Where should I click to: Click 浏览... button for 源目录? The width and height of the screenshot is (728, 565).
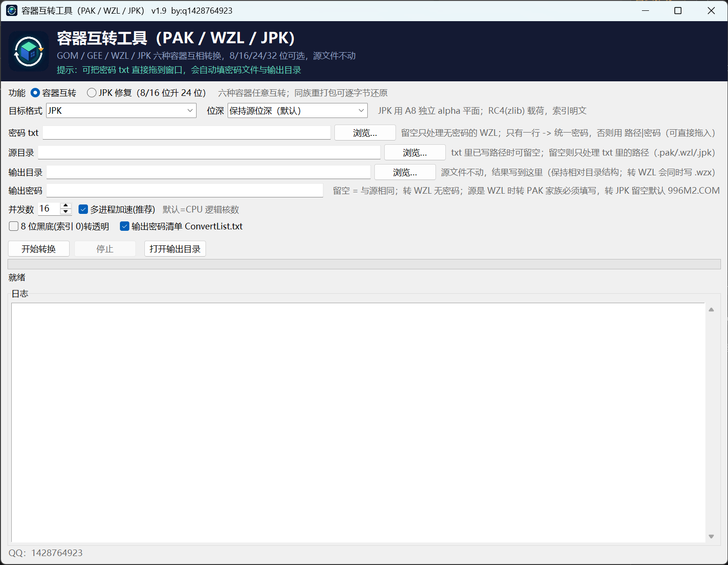coord(415,153)
